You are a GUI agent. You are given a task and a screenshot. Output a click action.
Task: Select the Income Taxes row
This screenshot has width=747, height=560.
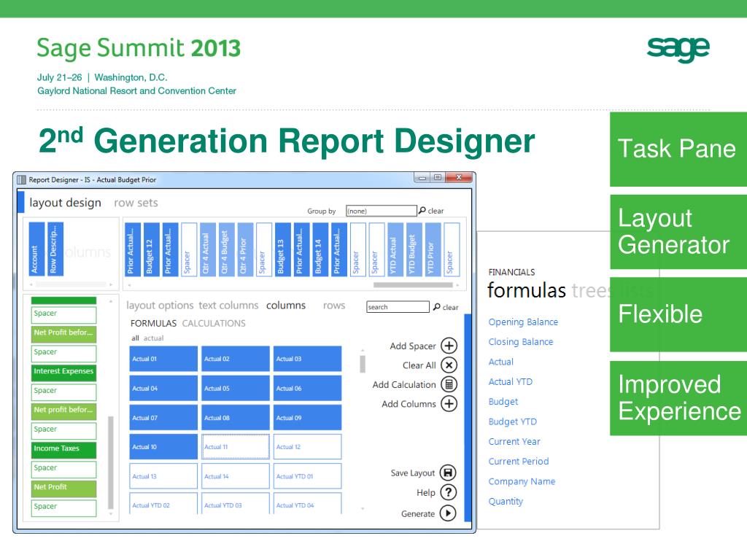64,449
